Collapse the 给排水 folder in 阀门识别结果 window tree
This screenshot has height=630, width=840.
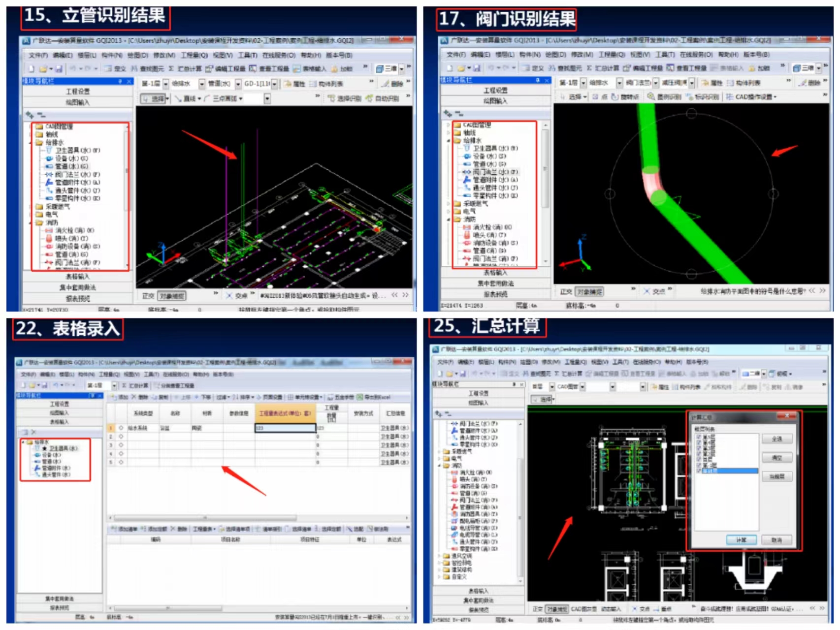pos(449,141)
